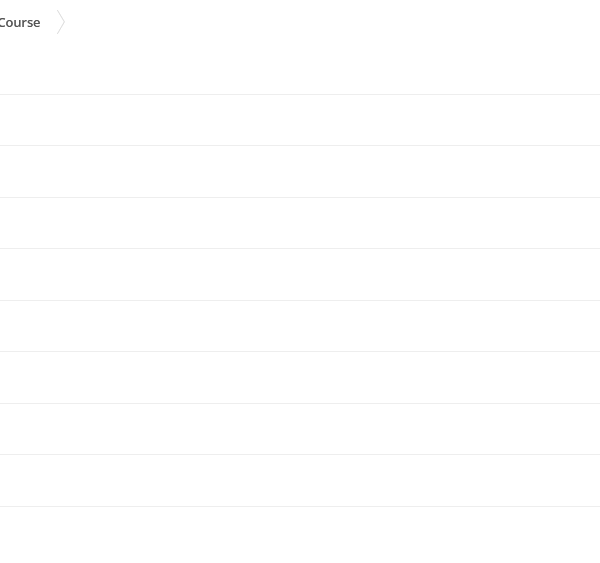Select the first empty list row
The image size is (600, 563).
pos(300,120)
